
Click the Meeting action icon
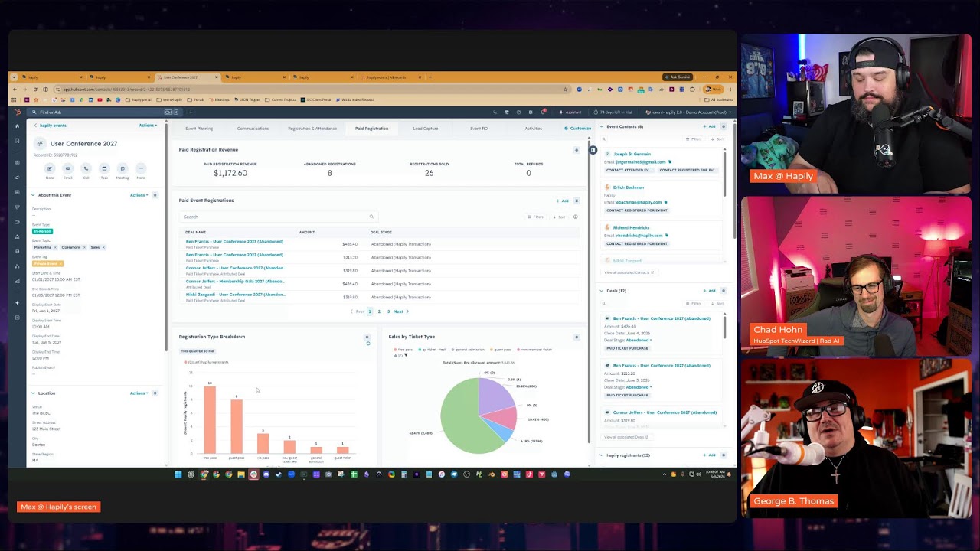tap(122, 168)
